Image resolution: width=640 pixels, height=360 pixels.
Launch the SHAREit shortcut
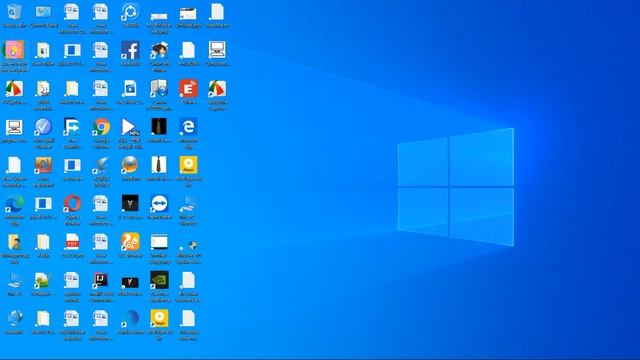coord(130,13)
